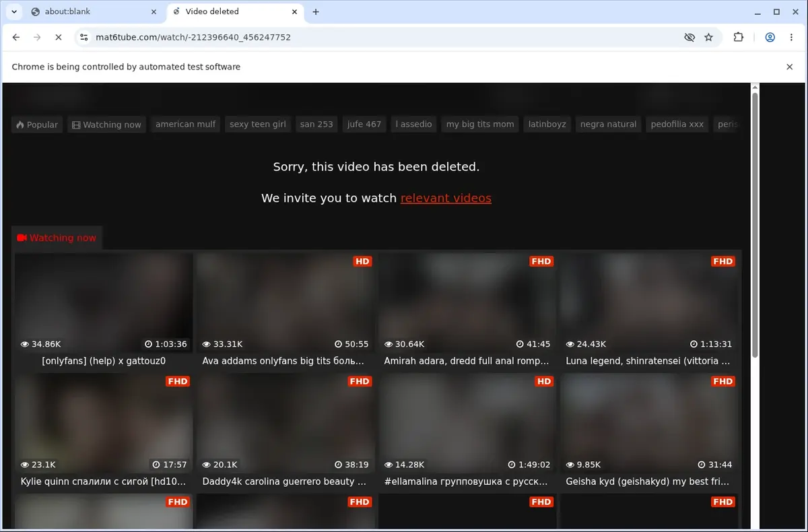The height and width of the screenshot is (532, 808).
Task: Click the HD badge on the 1:49:02 video
Action: 544,382
